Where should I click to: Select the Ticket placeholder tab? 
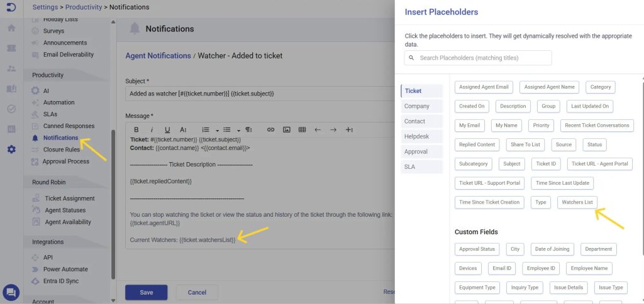tap(422, 90)
